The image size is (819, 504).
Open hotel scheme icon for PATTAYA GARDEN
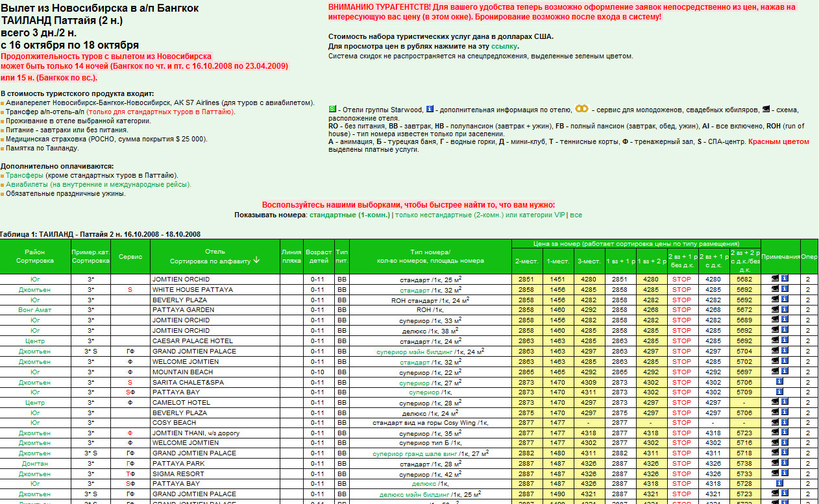point(775,310)
